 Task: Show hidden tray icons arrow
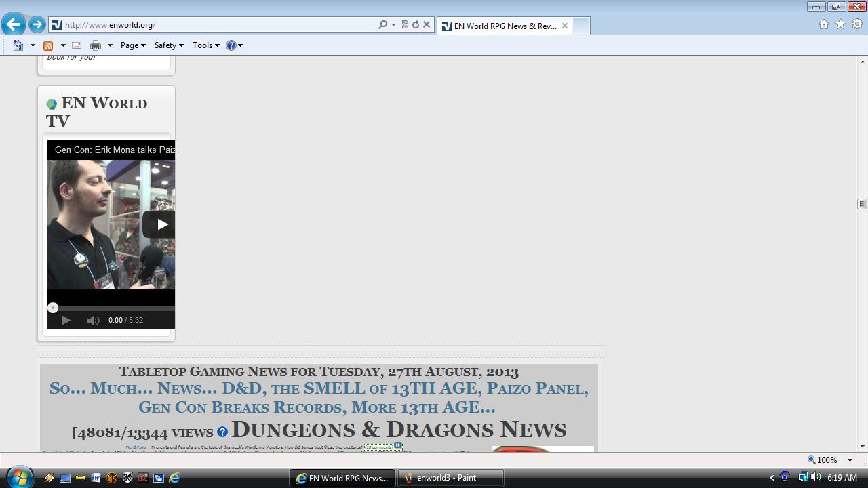[771, 478]
